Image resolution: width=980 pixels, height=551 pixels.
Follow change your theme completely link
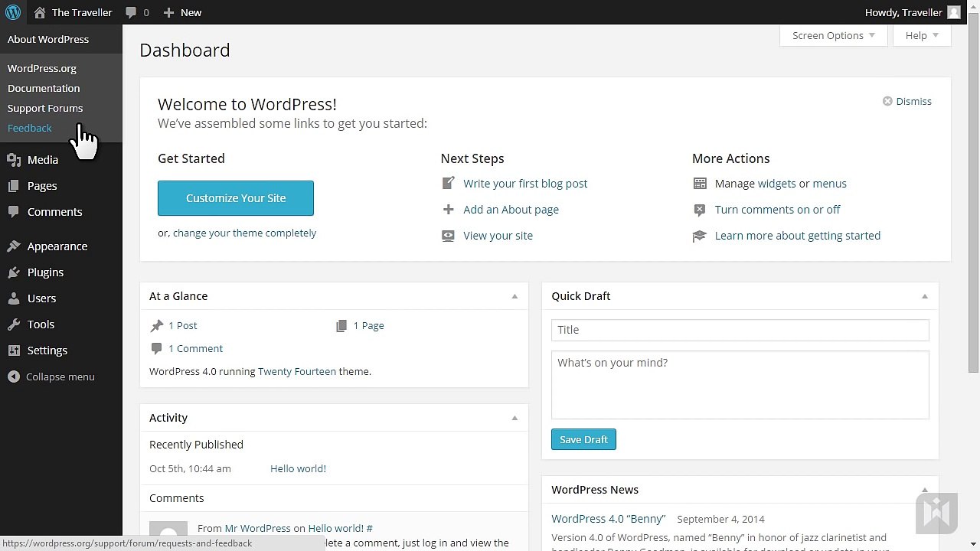tap(244, 233)
